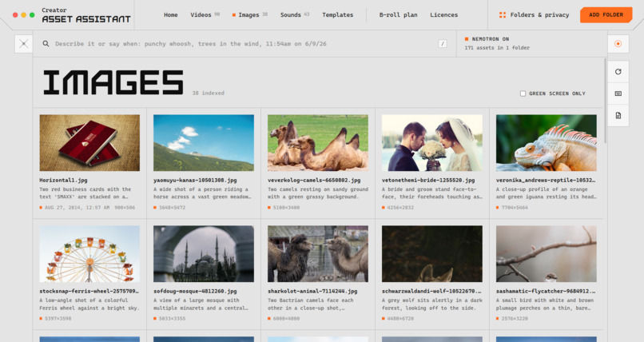Open the Licences page

[x=443, y=14]
